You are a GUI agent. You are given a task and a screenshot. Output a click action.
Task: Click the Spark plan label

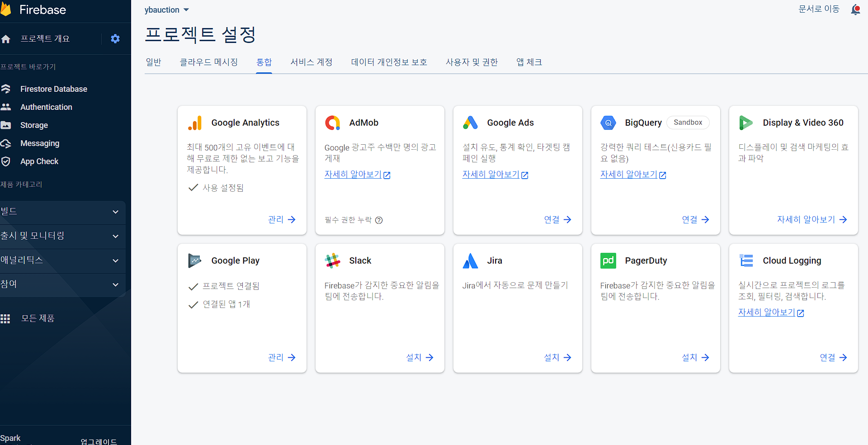(10, 438)
